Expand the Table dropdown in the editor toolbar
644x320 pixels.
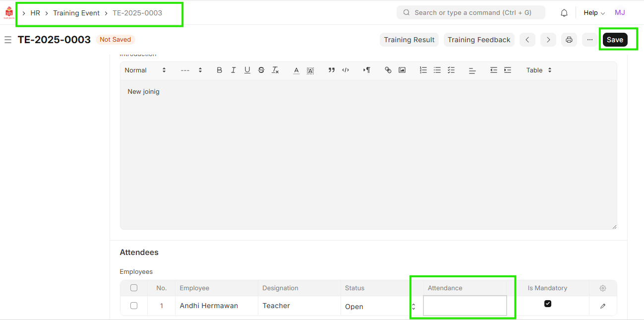(x=539, y=70)
